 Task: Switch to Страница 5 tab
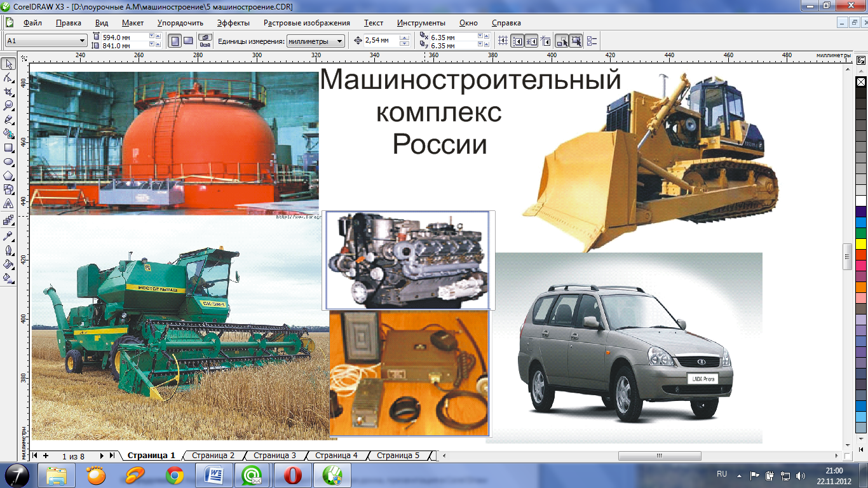click(398, 456)
